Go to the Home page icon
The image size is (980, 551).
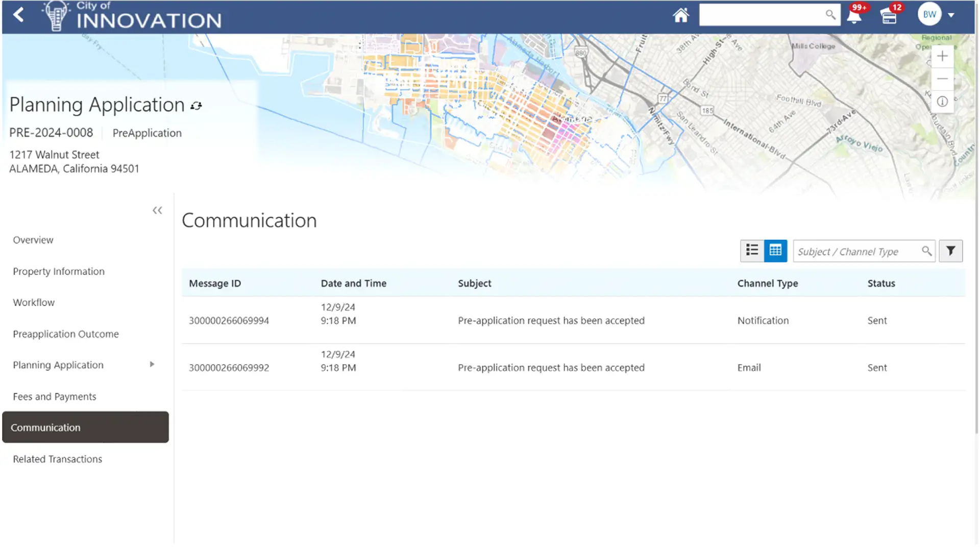point(680,15)
